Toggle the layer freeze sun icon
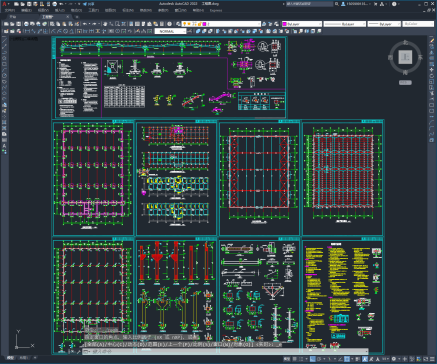Screen dimensions: 437x364 [x=190, y=24]
